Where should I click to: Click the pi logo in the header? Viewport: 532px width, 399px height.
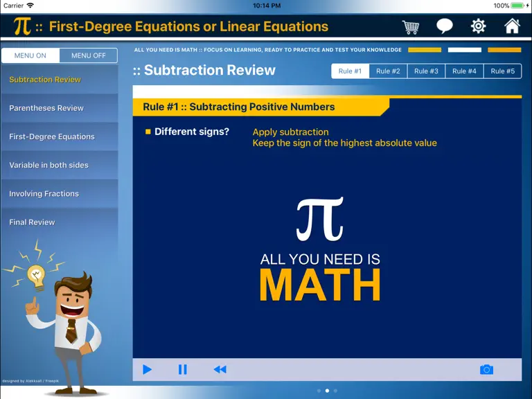(x=22, y=26)
